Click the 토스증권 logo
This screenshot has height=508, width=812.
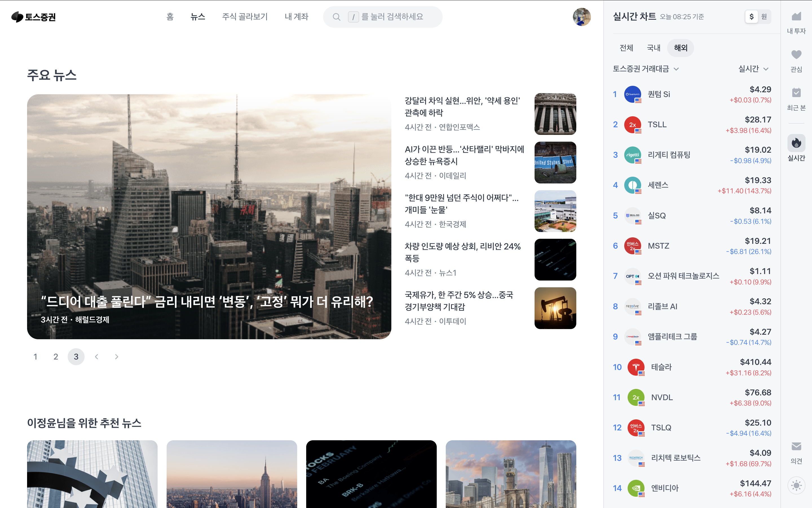[33, 17]
